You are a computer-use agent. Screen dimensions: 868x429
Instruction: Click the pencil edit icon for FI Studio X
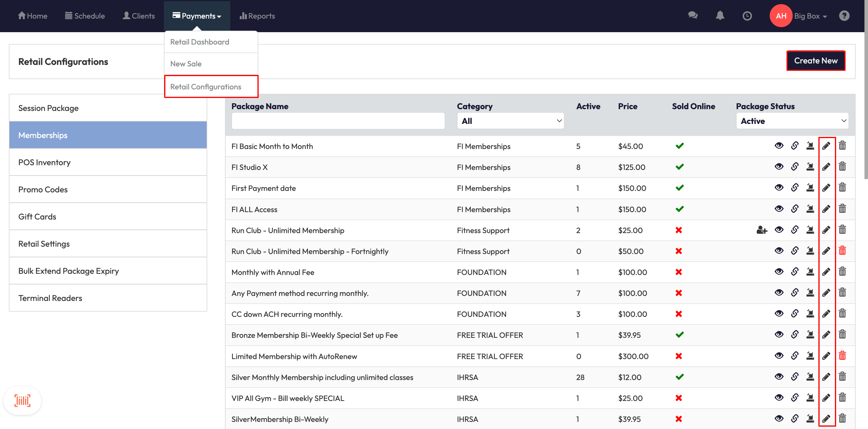pyautogui.click(x=826, y=167)
